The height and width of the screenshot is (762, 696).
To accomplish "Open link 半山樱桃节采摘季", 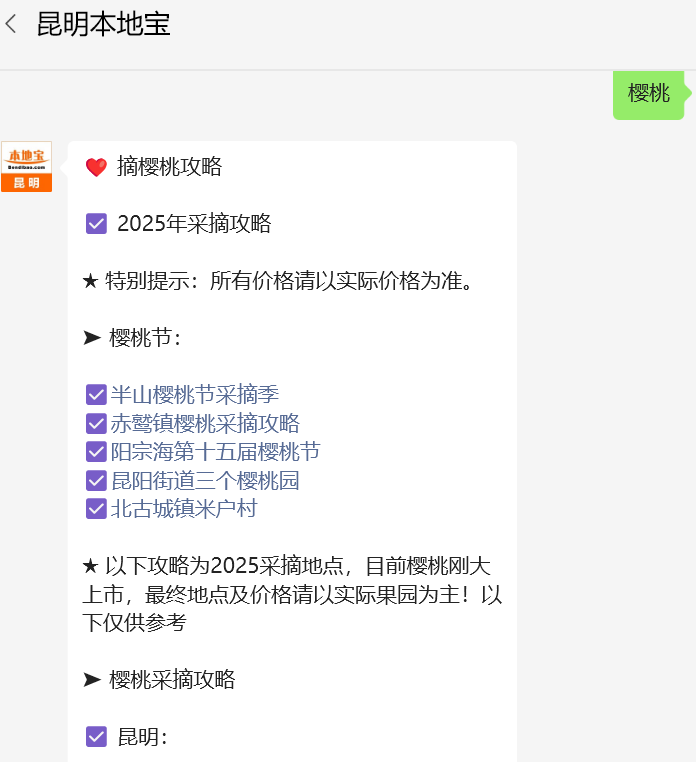I will point(194,394).
